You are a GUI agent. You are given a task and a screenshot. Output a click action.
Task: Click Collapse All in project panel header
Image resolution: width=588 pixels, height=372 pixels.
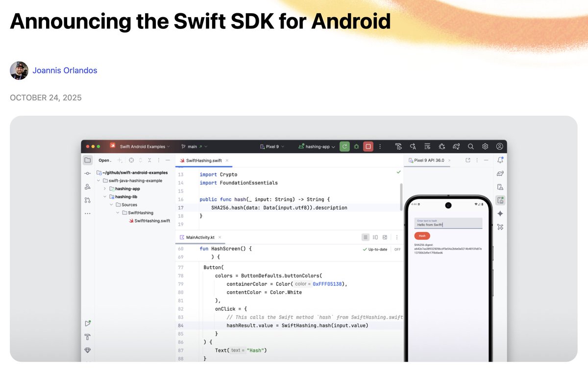pyautogui.click(x=149, y=160)
